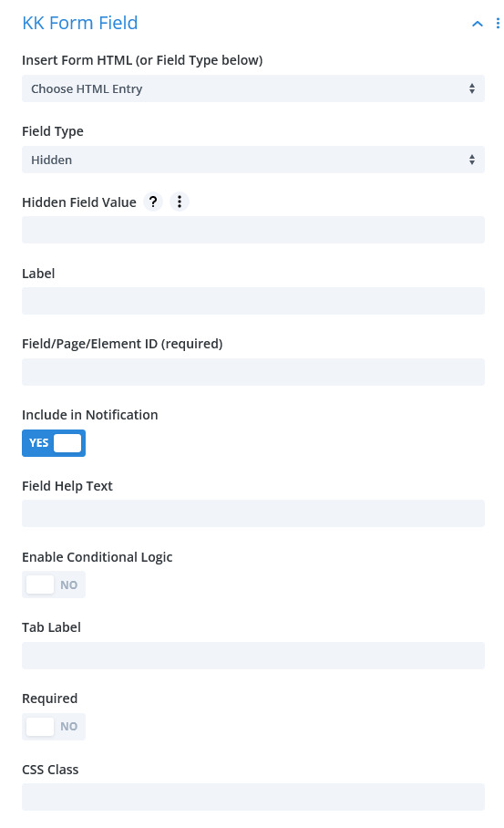Focus the Label text field
Image resolution: width=504 pixels, height=828 pixels.
click(x=253, y=301)
